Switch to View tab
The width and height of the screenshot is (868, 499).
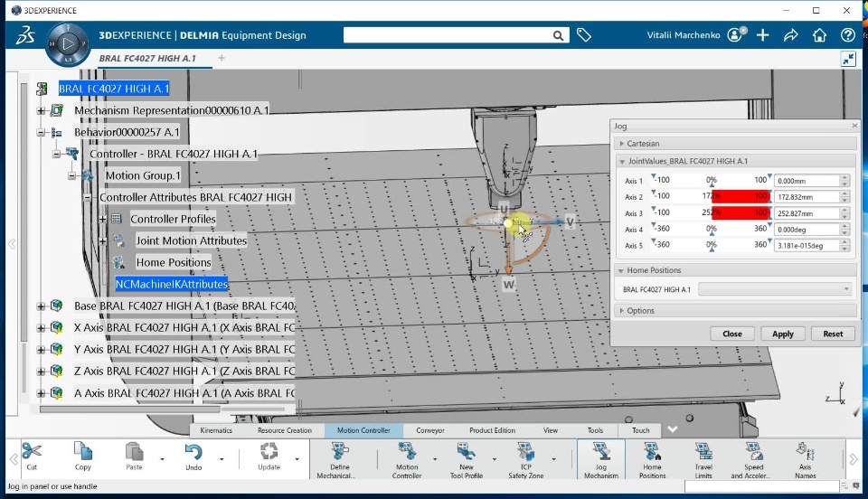point(551,430)
